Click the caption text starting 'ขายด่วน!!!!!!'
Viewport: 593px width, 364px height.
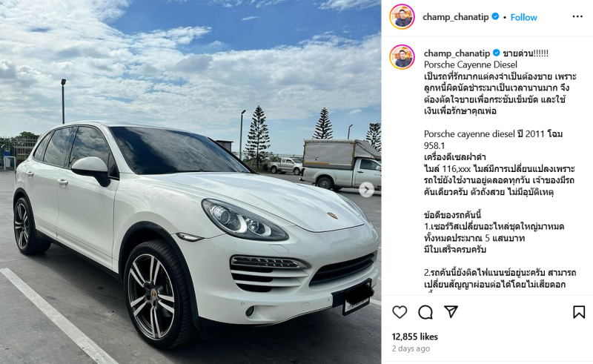(526, 53)
